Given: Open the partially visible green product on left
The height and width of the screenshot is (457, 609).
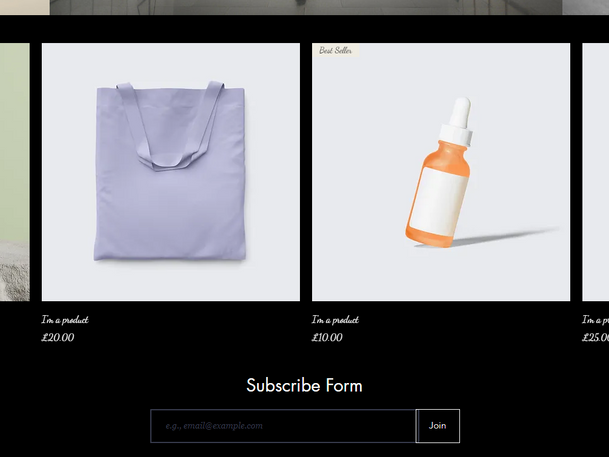Looking at the screenshot, I should pos(15,172).
